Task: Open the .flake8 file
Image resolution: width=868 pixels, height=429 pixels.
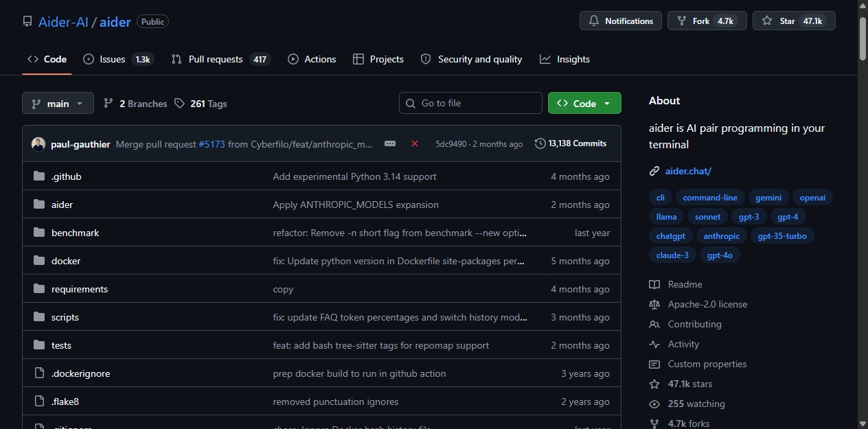Action: click(65, 402)
